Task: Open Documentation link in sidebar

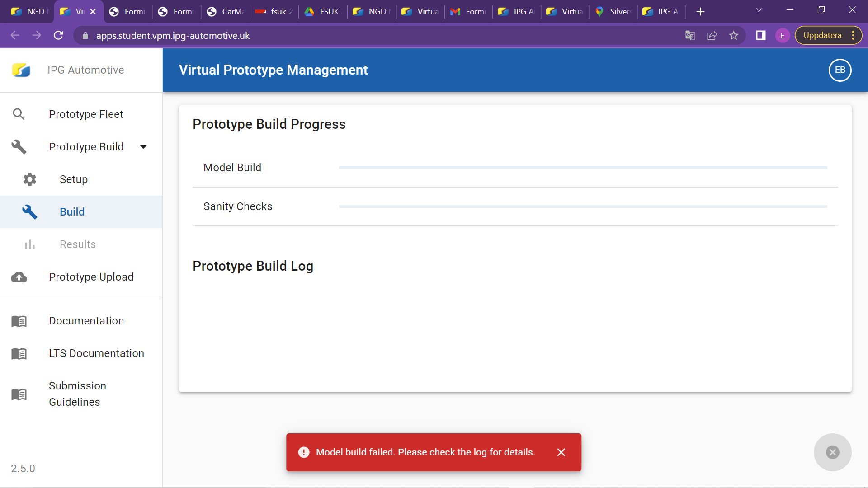Action: [x=81, y=321]
